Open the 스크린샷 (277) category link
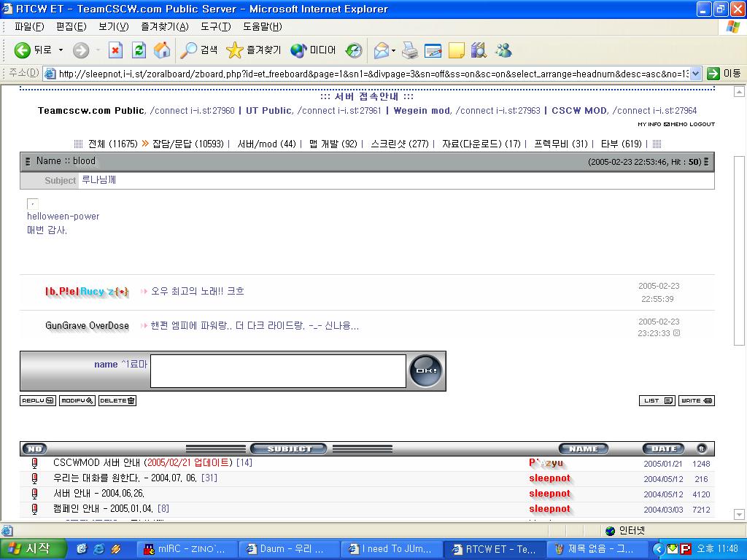The image size is (747, 560). click(x=399, y=144)
